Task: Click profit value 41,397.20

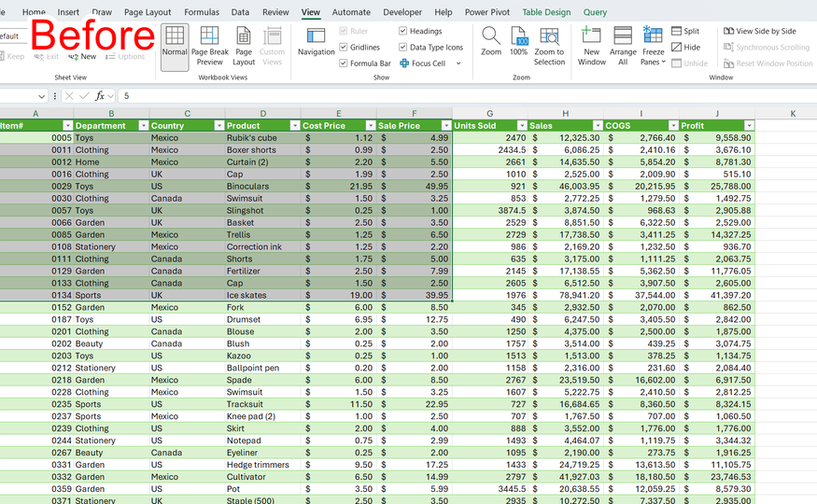Action: [717, 295]
